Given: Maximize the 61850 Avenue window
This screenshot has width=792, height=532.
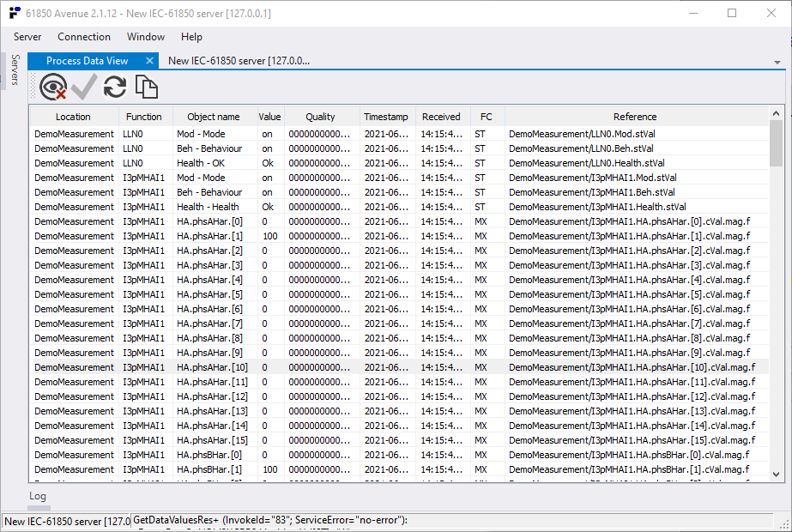Looking at the screenshot, I should [x=732, y=13].
